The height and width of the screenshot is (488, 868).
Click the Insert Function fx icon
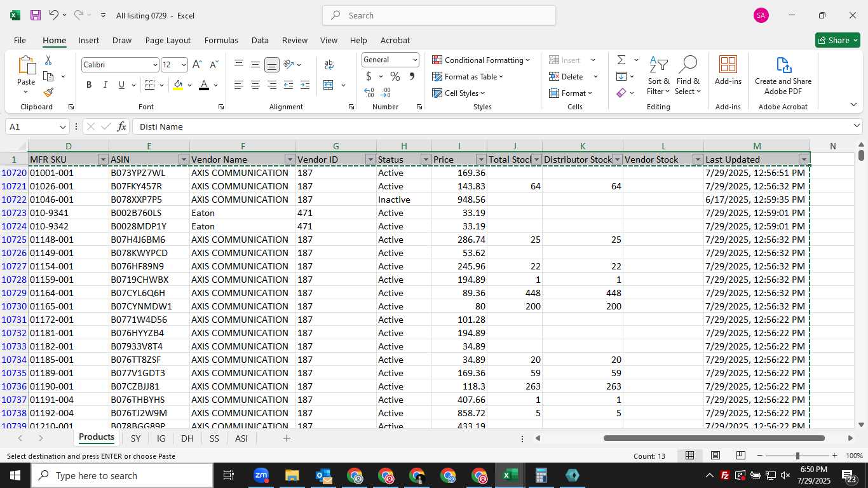coord(122,126)
